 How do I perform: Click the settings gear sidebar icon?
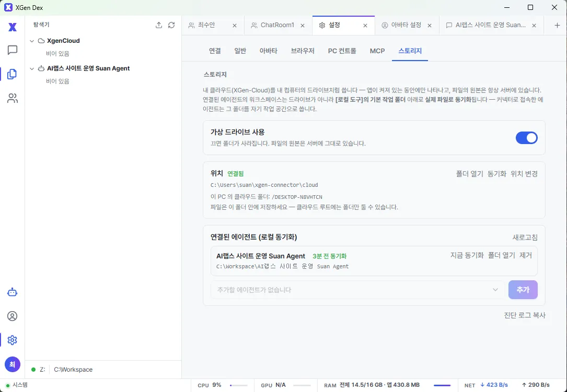point(13,340)
